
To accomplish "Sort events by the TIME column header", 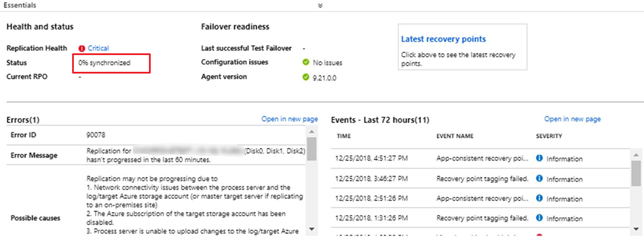I will click(343, 136).
